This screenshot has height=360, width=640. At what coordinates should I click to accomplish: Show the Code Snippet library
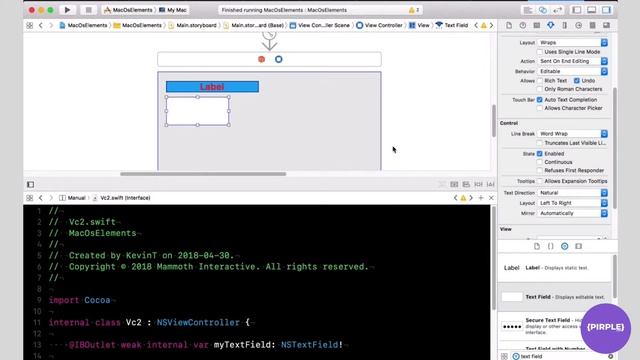[551, 246]
